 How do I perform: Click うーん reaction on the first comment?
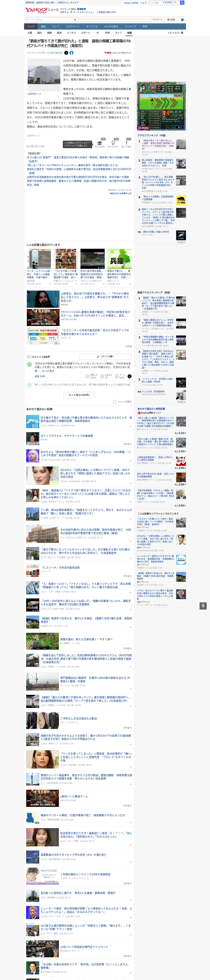point(120,376)
